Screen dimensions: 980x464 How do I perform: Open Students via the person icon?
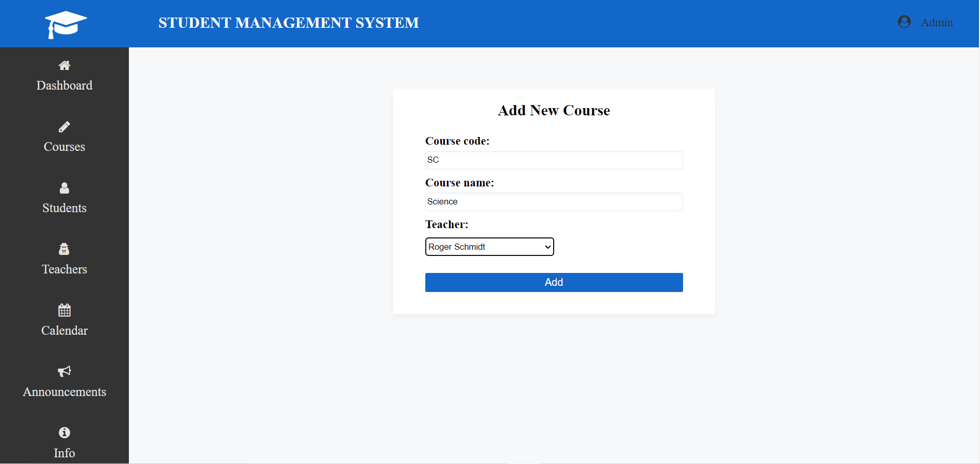coord(64,188)
